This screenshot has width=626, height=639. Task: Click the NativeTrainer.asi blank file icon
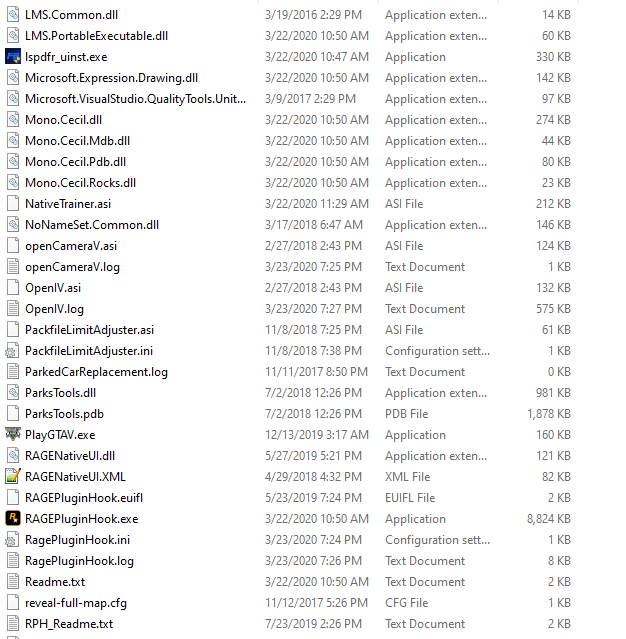[x=13, y=204]
